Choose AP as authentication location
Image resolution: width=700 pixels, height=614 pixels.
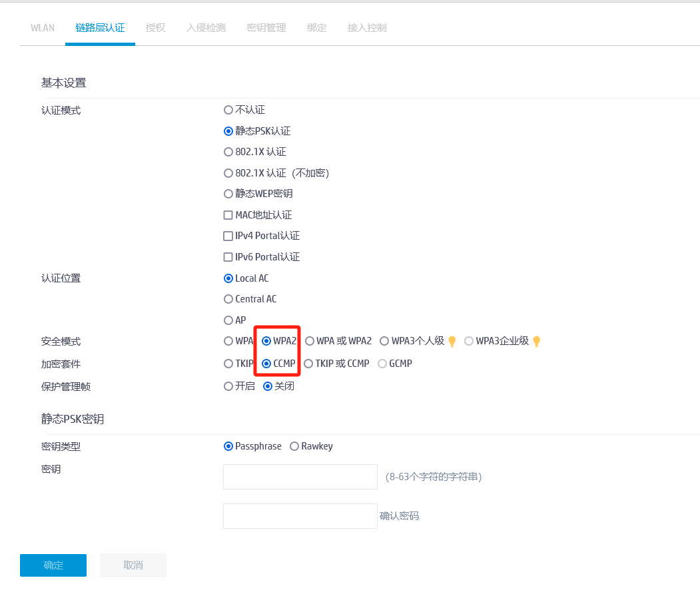point(228,320)
